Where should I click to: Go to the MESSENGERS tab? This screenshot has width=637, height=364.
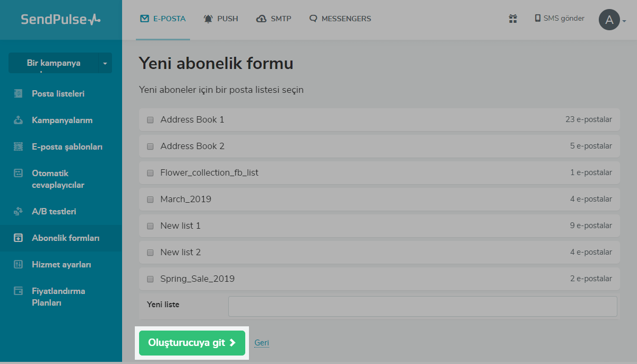point(340,19)
